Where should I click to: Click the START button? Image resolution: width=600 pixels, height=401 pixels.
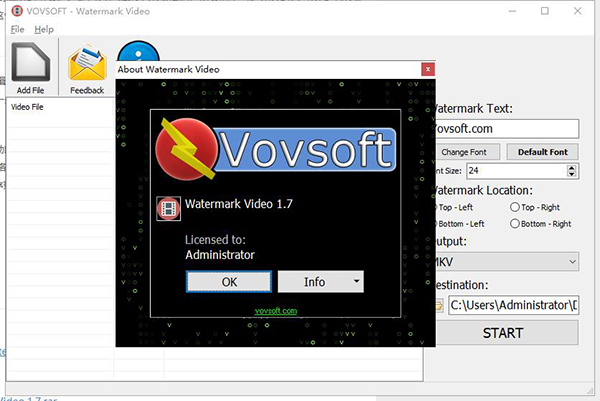point(506,333)
